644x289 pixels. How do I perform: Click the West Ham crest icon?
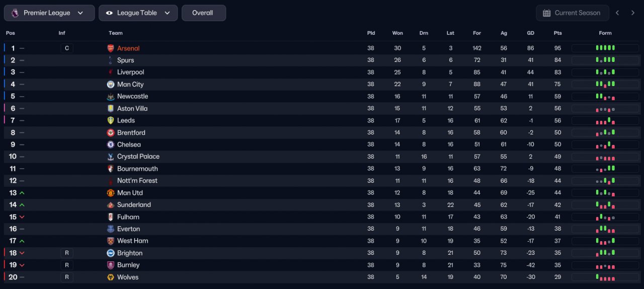[x=111, y=241]
